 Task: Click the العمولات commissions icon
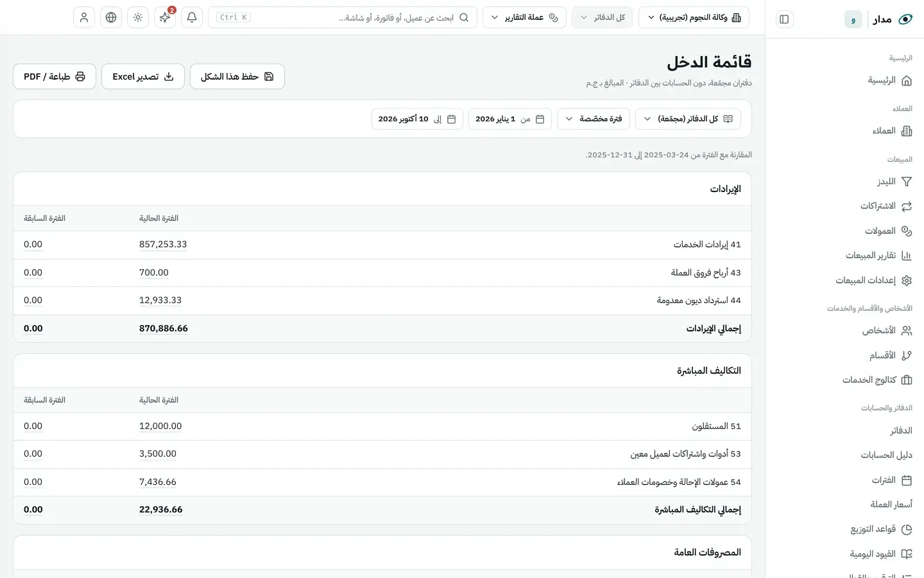(x=907, y=231)
